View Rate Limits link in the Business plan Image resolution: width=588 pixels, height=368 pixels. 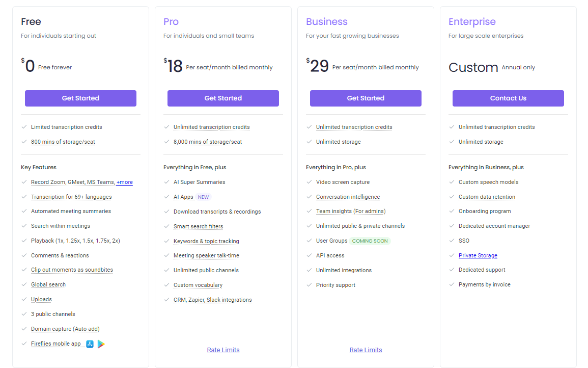(x=366, y=350)
